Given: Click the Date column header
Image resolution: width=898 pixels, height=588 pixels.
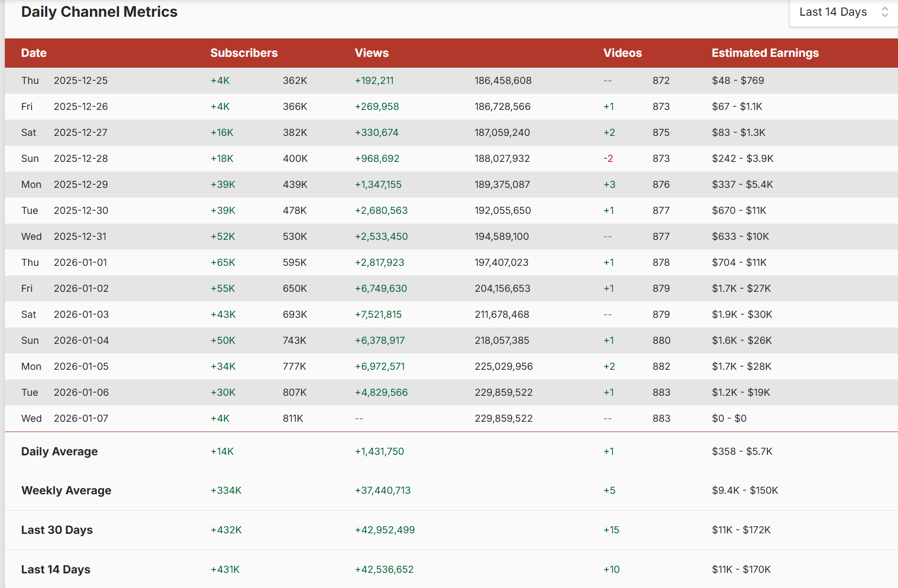Looking at the screenshot, I should [x=34, y=53].
